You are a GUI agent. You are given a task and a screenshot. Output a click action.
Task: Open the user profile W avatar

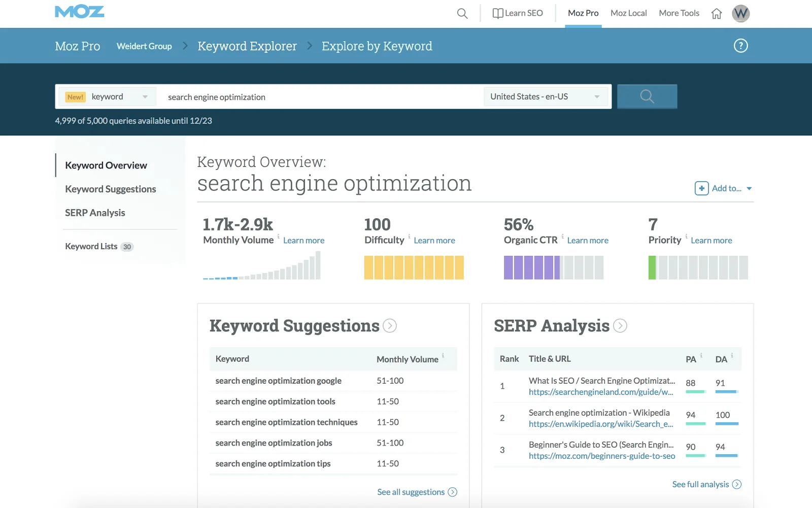tap(741, 14)
